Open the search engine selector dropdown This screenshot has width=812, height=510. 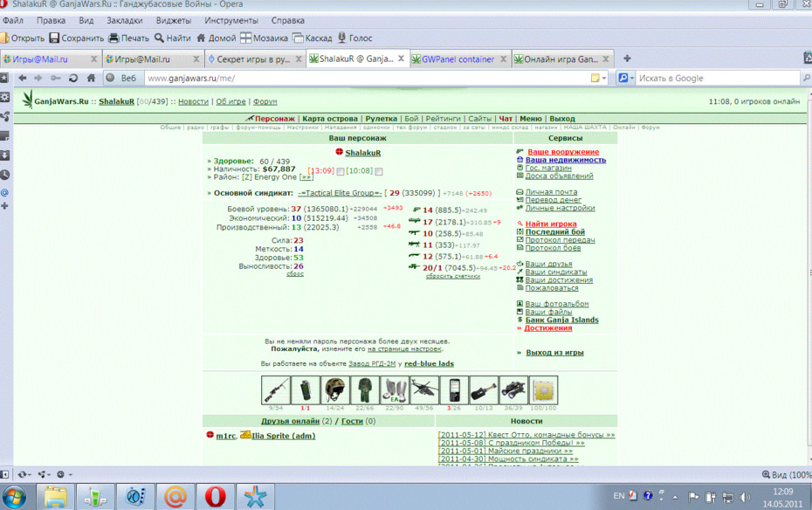626,79
